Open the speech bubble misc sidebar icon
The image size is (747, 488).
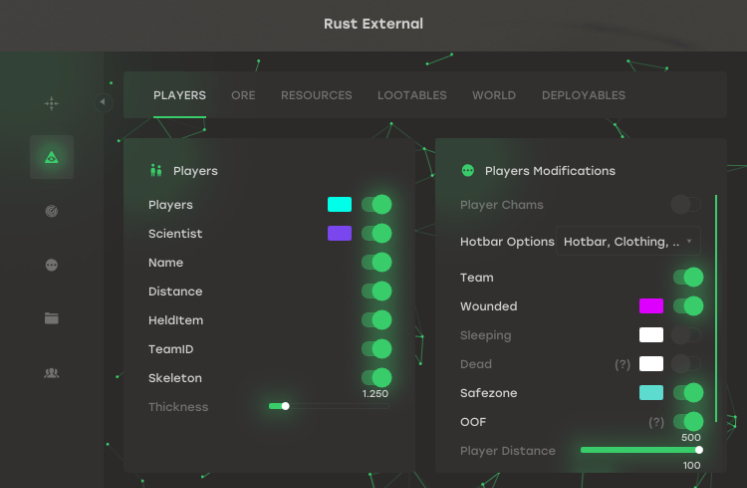51,265
